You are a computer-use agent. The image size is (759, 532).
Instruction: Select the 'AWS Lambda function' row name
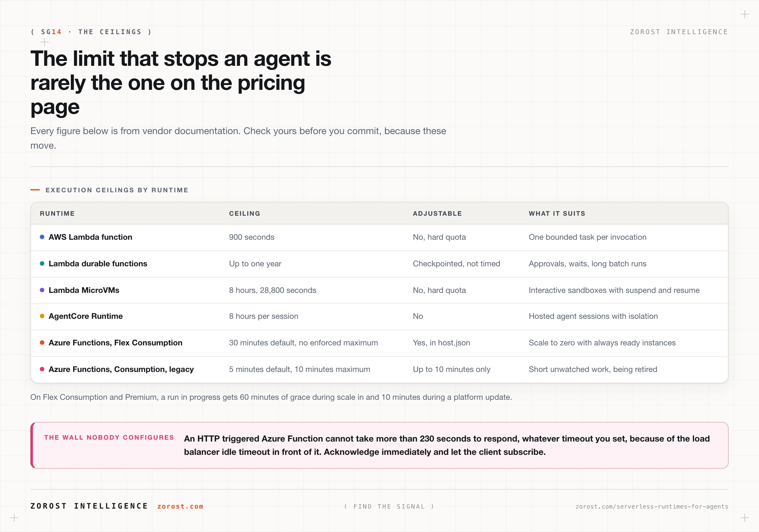pos(90,237)
